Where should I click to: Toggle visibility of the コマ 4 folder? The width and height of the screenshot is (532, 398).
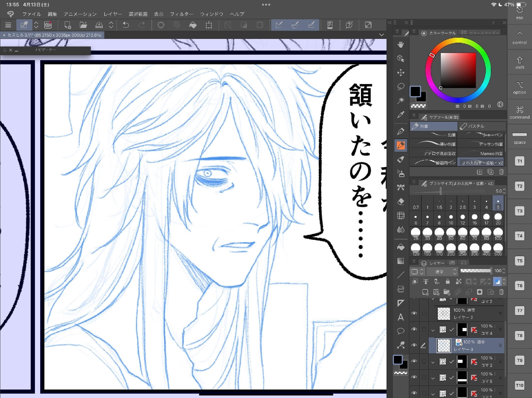click(414, 329)
